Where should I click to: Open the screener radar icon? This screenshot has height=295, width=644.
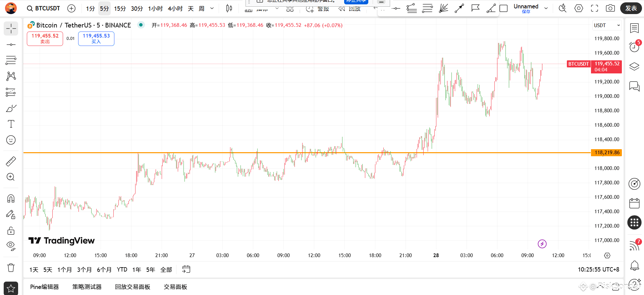[634, 184]
